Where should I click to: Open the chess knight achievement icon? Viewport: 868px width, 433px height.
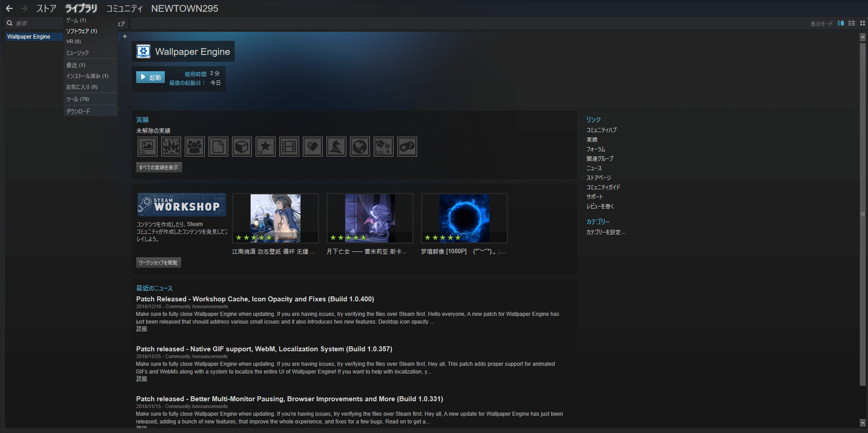point(336,147)
